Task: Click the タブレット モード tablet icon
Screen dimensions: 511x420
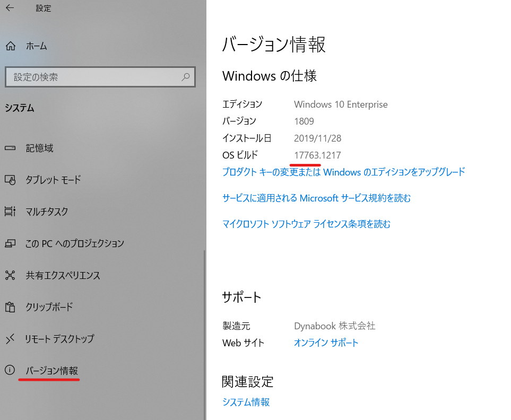Action: coord(10,180)
